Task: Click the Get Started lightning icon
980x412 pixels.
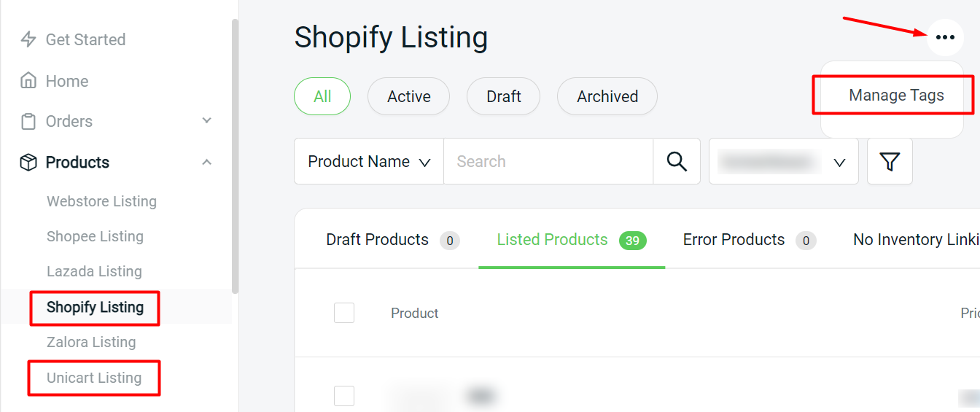Action: pos(28,39)
